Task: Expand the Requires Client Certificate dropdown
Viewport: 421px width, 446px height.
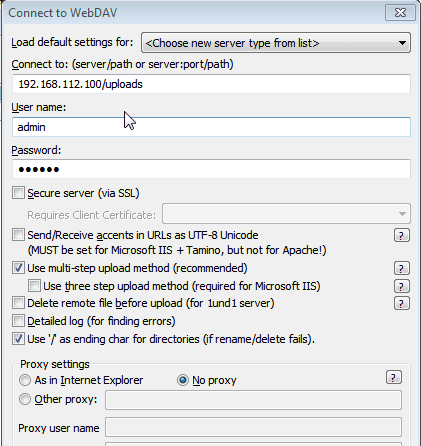Action: 286,214
